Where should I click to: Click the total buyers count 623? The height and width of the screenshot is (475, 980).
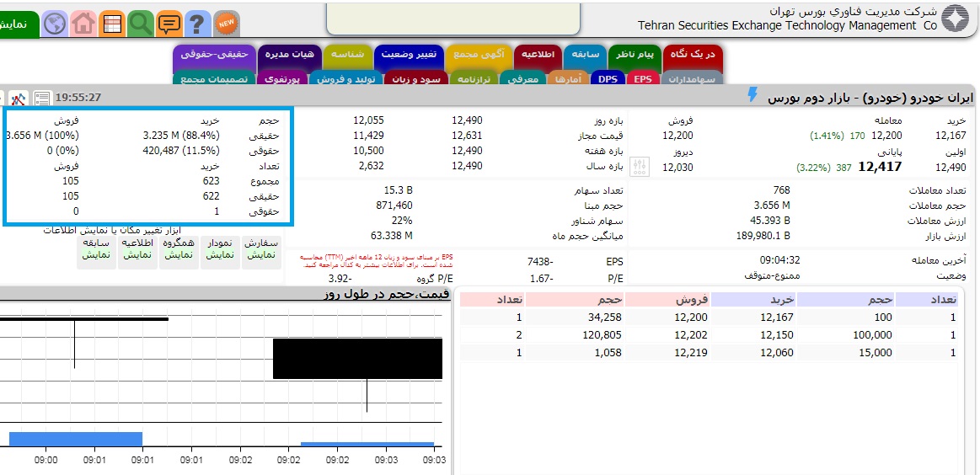(212, 180)
